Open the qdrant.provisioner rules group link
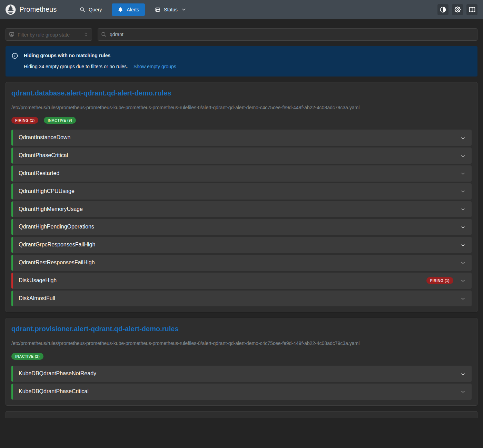The width and height of the screenshot is (483, 448). pyautogui.click(x=95, y=329)
